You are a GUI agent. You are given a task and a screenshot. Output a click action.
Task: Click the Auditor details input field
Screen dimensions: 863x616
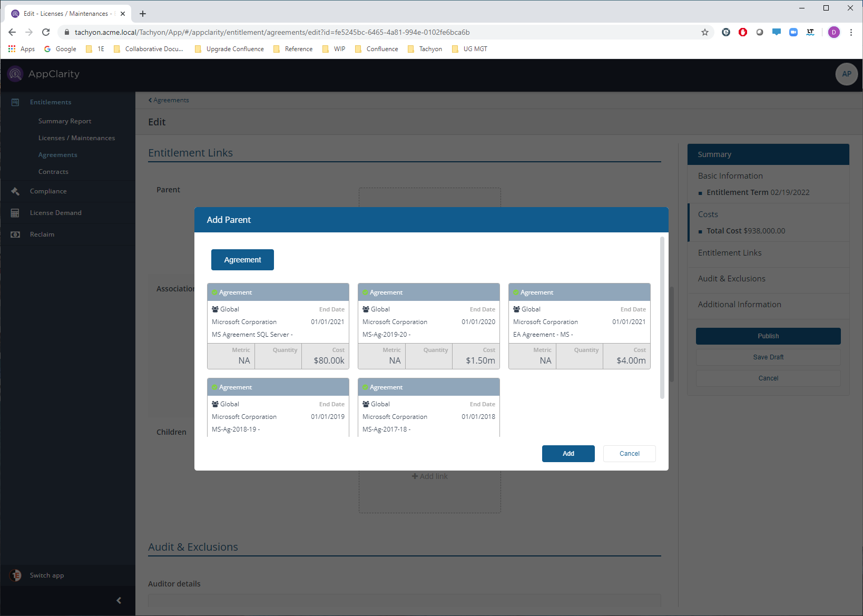pos(404,600)
